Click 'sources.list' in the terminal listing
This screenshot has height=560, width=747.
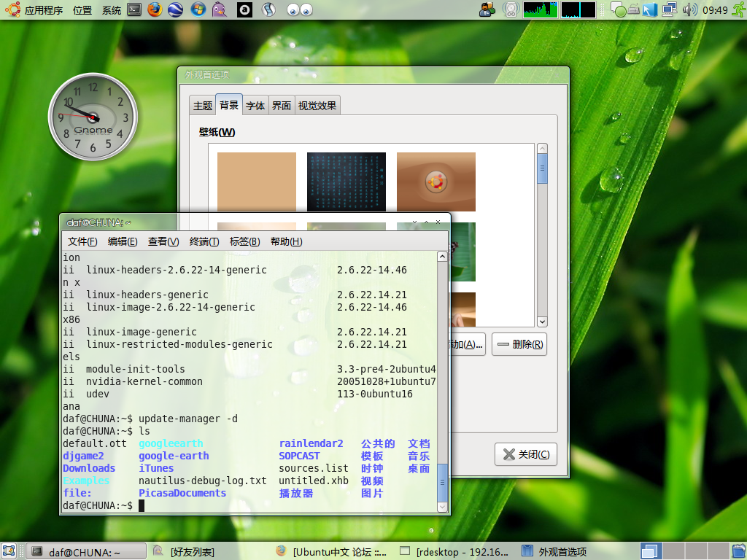click(314, 468)
